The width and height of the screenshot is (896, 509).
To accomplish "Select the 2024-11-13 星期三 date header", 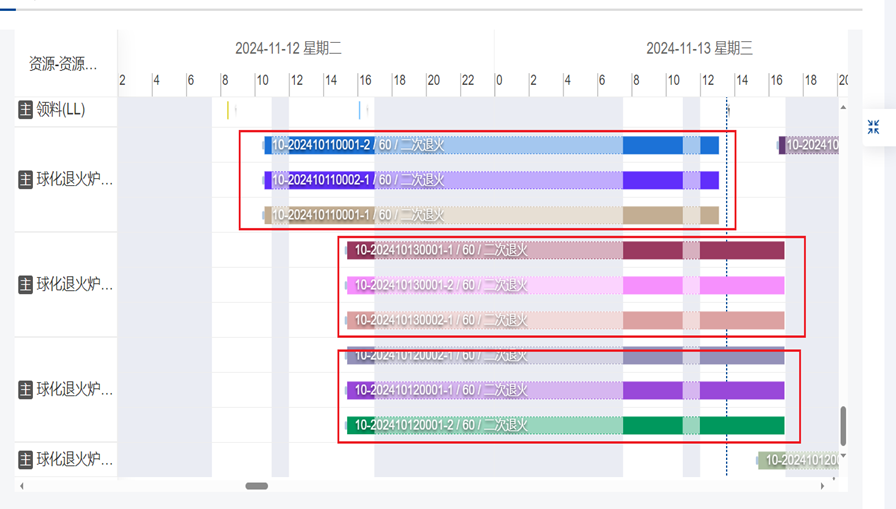I will [x=699, y=48].
